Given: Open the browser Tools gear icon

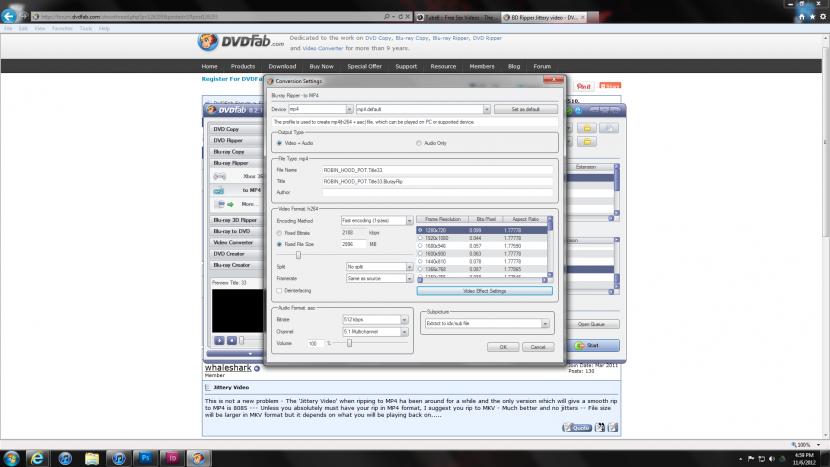Looking at the screenshot, I should tap(823, 17).
